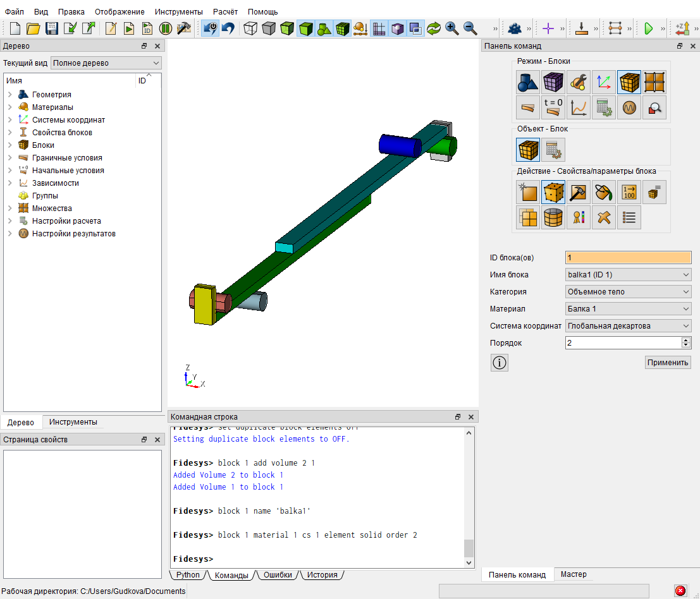Expand the Материалы tree node
This screenshot has height=599, width=700.
10,107
